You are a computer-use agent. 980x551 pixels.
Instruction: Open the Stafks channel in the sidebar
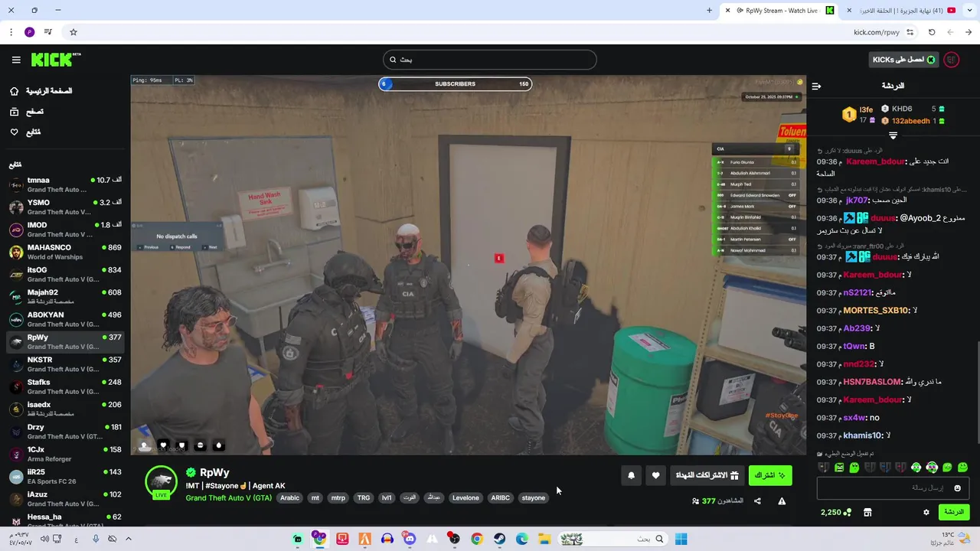pos(65,386)
